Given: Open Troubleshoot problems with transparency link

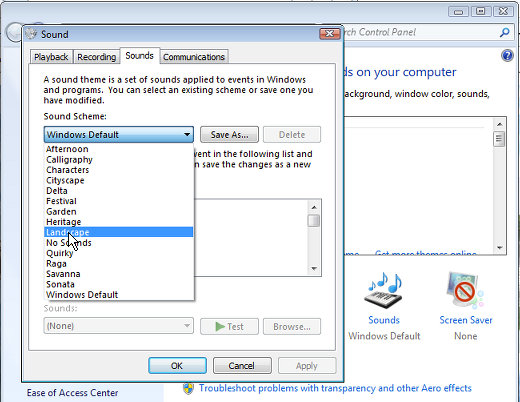Looking at the screenshot, I should (335, 388).
